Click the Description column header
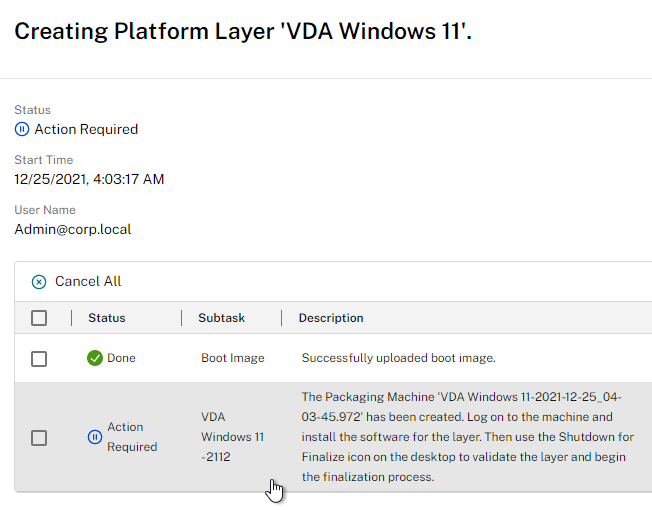The height and width of the screenshot is (510, 652). (x=331, y=318)
